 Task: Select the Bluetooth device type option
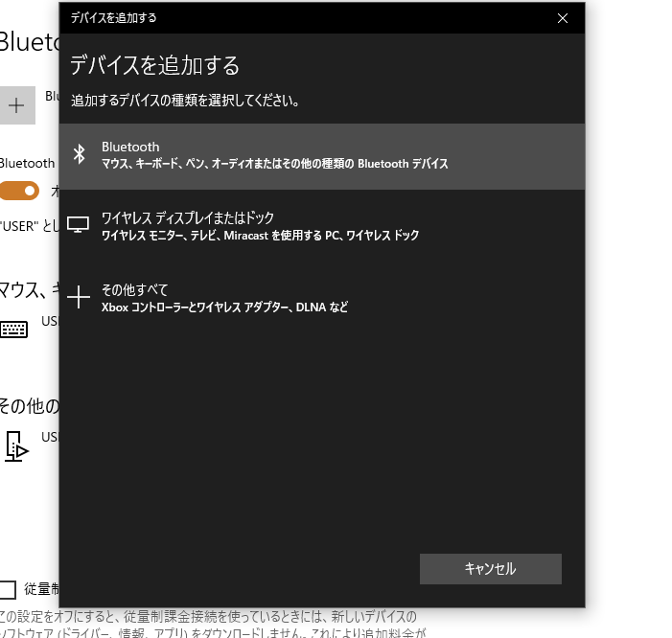322,156
